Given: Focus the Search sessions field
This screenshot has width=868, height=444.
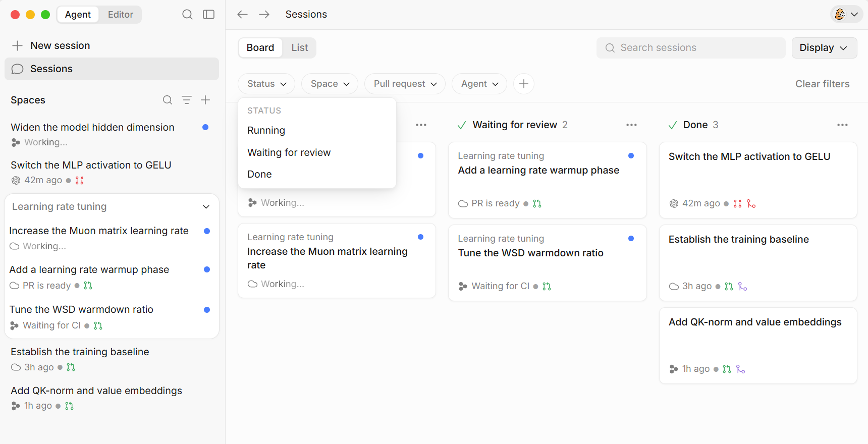Looking at the screenshot, I should [691, 48].
